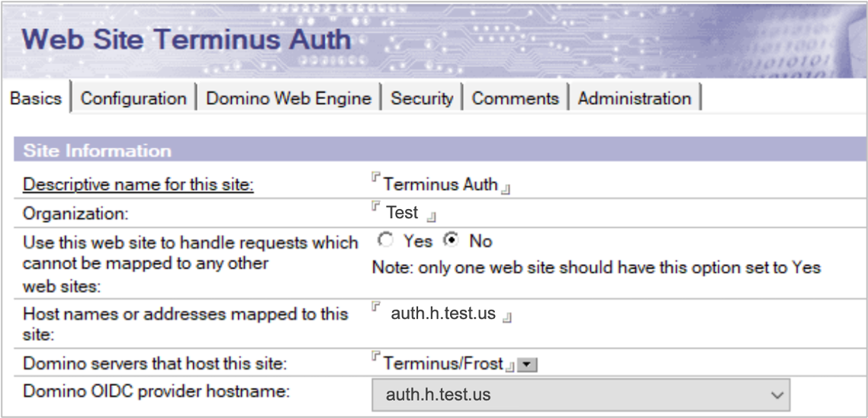
Task: Go to the Security tab
Action: 422,98
